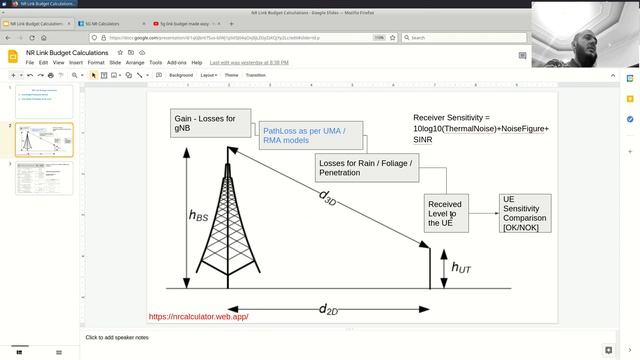Open the Edit menu
This screenshot has width=640, height=360.
click(x=43, y=62)
